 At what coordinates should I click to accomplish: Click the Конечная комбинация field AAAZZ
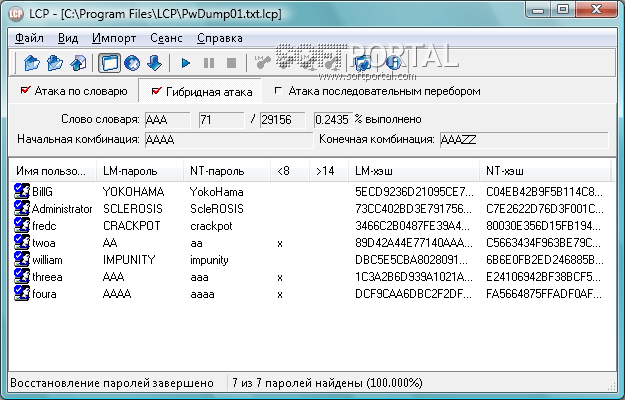(524, 140)
